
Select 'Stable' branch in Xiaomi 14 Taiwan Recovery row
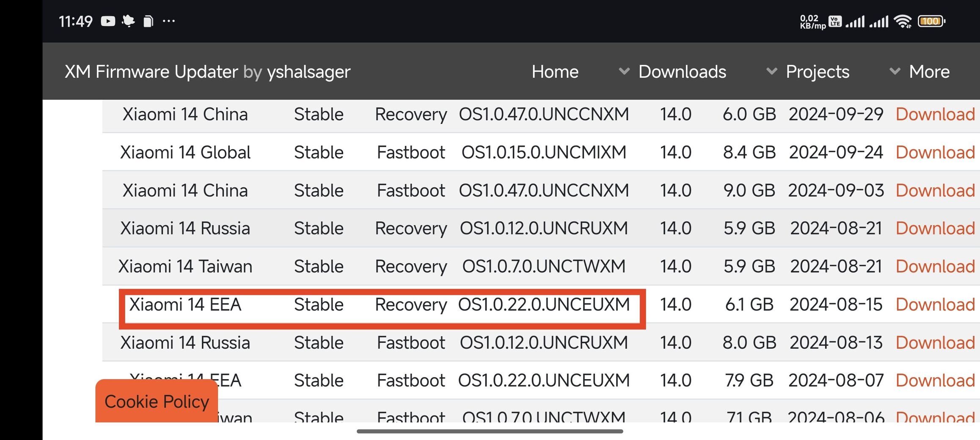pos(319,266)
